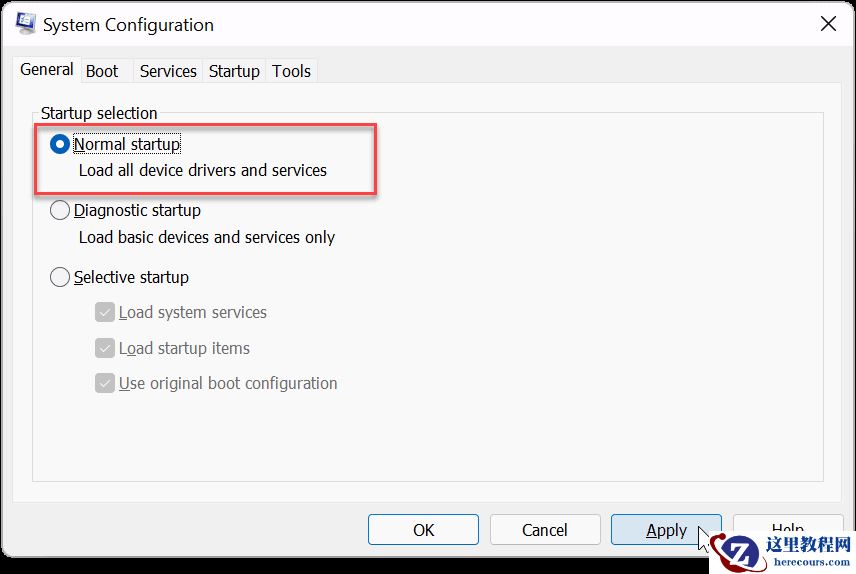Open the Boot tab
The height and width of the screenshot is (574, 856).
(102, 71)
